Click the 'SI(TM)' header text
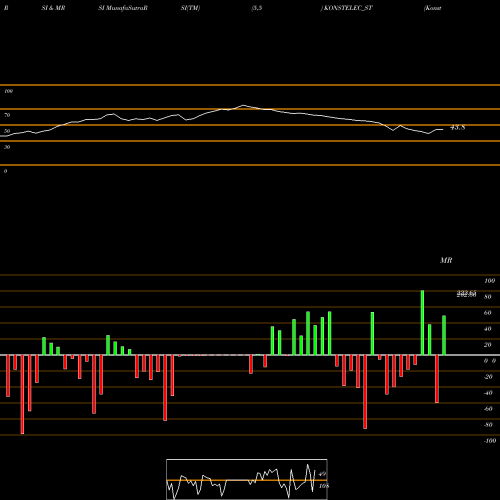The width and height of the screenshot is (500, 500). coord(190,8)
